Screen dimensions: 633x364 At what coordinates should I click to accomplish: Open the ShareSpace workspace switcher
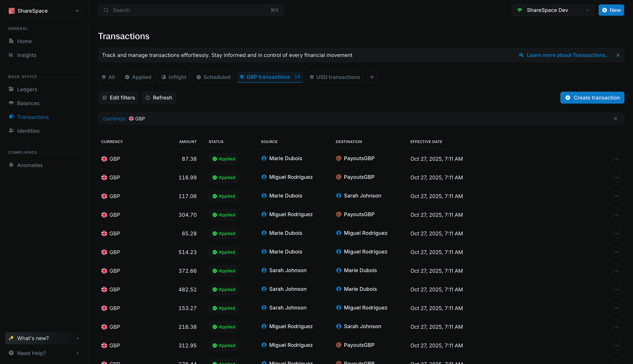tap(43, 11)
